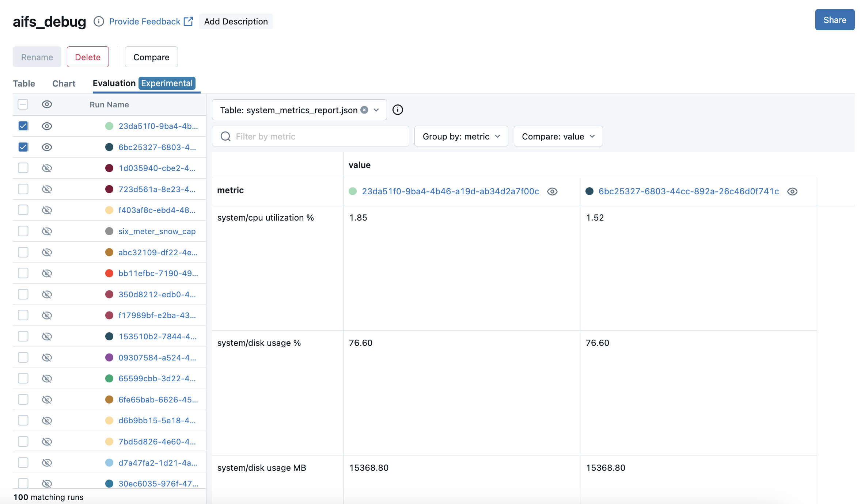
Task: Check the 723d561a-8e23-4 run checkbox
Action: (x=23, y=189)
